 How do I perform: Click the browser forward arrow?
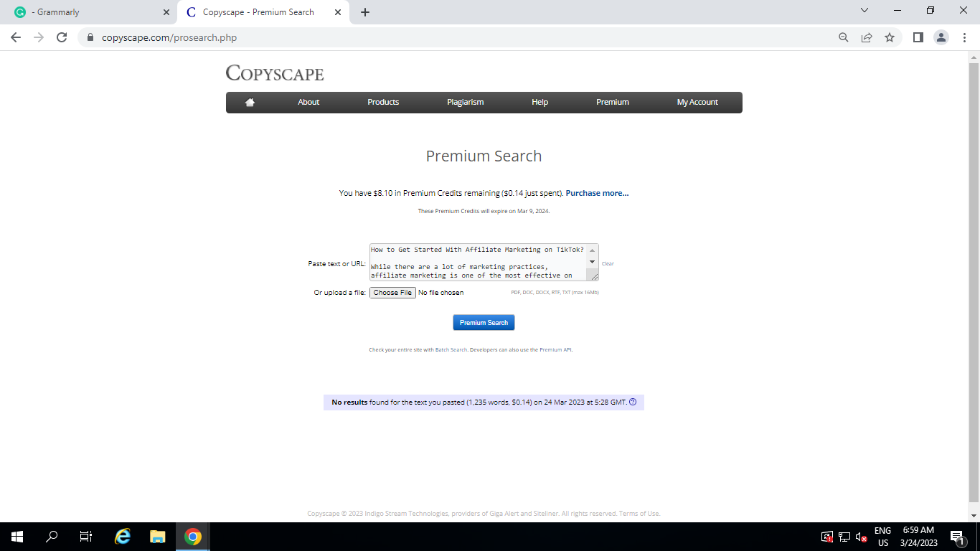click(x=39, y=37)
